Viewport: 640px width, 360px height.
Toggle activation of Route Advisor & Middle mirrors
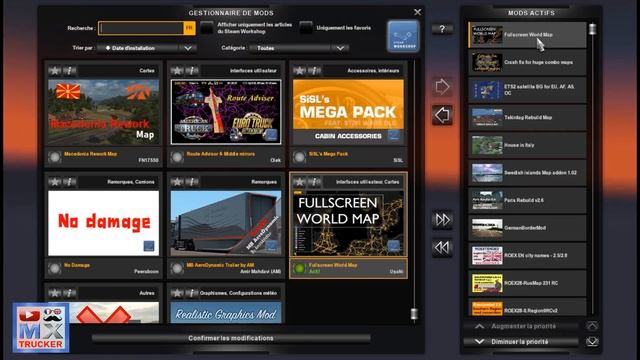(x=177, y=157)
